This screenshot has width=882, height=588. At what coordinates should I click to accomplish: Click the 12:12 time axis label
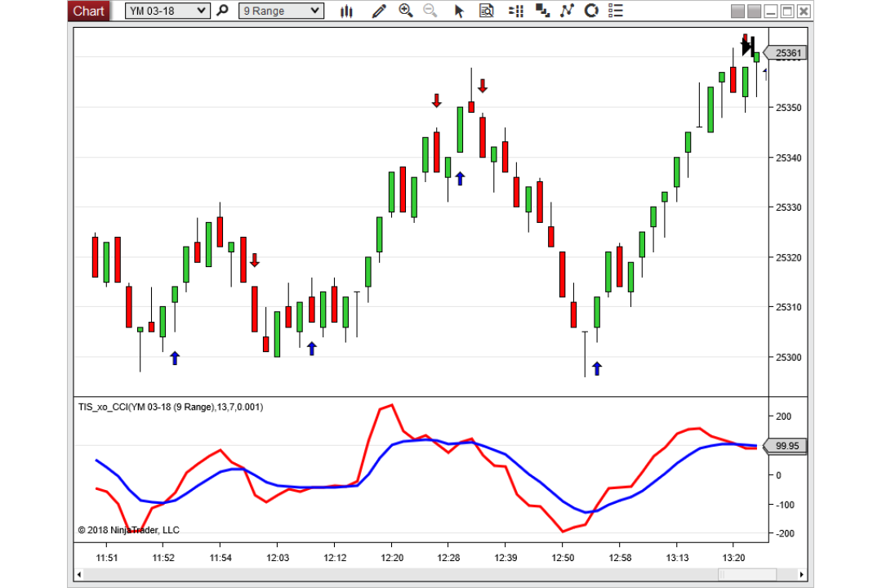pos(335,558)
